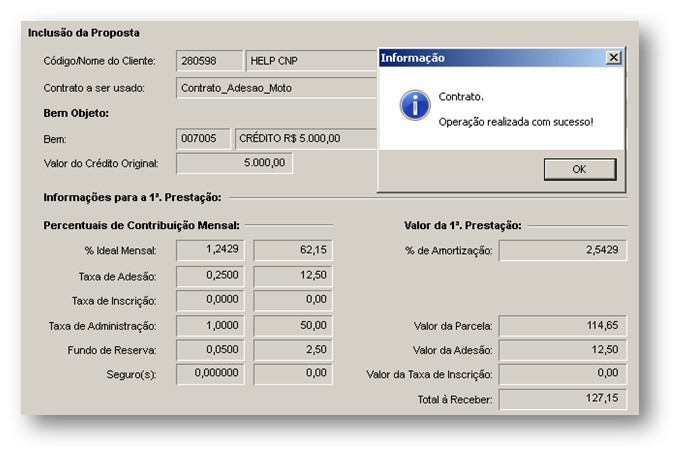Click the Taxa de Administração value 50,00
The width and height of the screenshot is (681, 457).
293,325
